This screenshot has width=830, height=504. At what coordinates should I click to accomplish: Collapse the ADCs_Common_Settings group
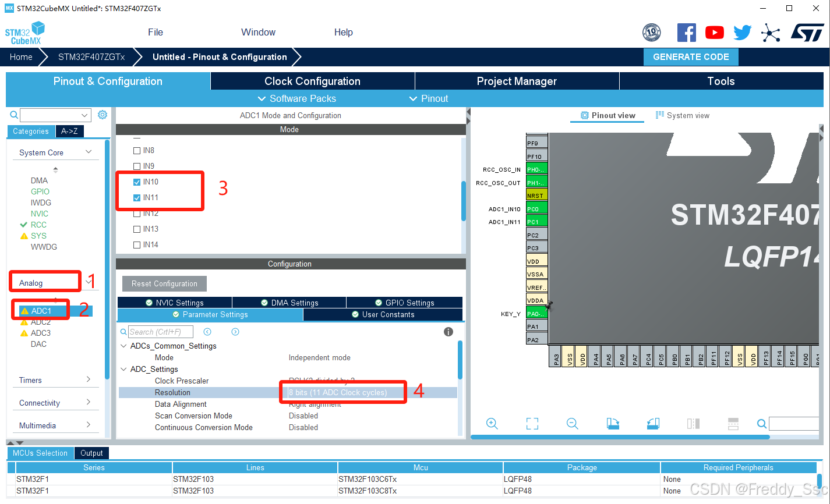123,346
